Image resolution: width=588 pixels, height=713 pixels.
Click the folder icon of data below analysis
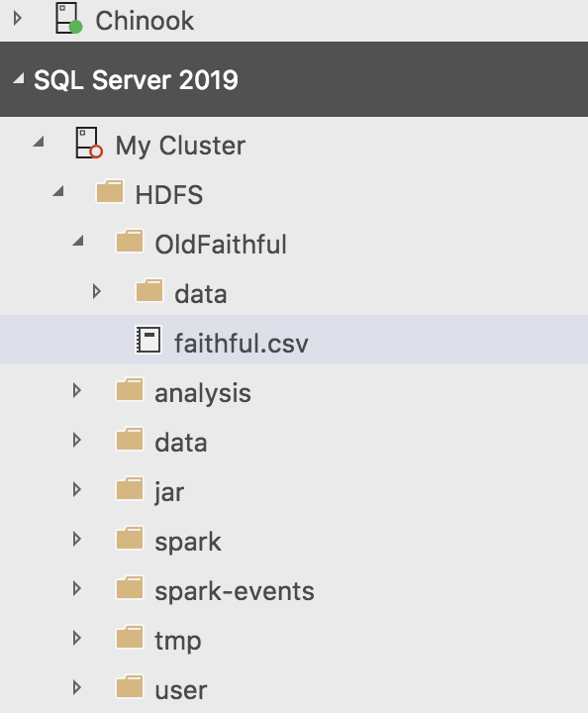[x=130, y=439]
